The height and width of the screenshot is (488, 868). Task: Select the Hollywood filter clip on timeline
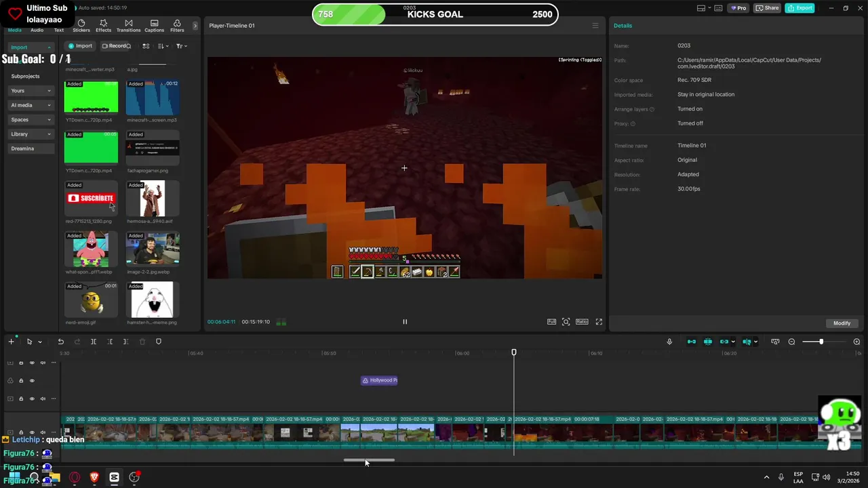click(379, 380)
